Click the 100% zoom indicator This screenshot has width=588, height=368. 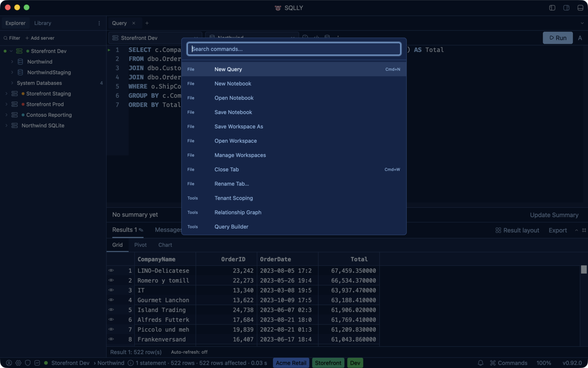point(543,363)
